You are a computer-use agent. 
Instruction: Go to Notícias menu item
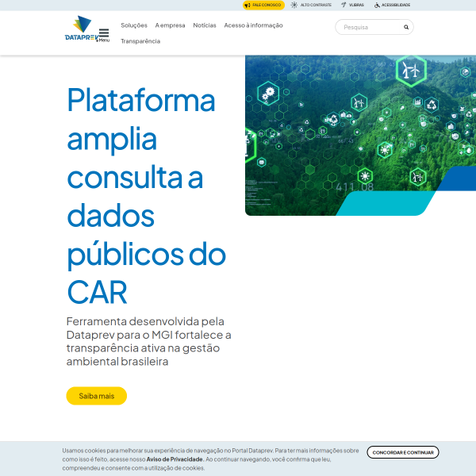[205, 25]
